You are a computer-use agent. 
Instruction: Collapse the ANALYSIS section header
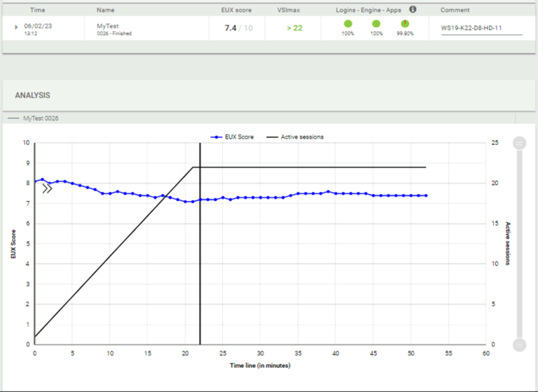(33, 95)
